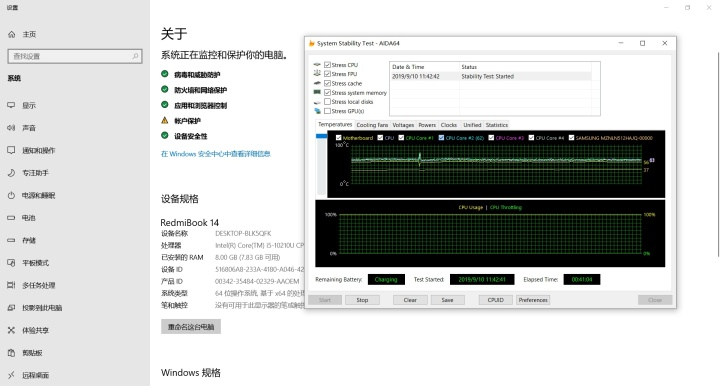720x386 pixels.
Task: Open Storage (存储) icon in sidebar
Action: [11, 241]
